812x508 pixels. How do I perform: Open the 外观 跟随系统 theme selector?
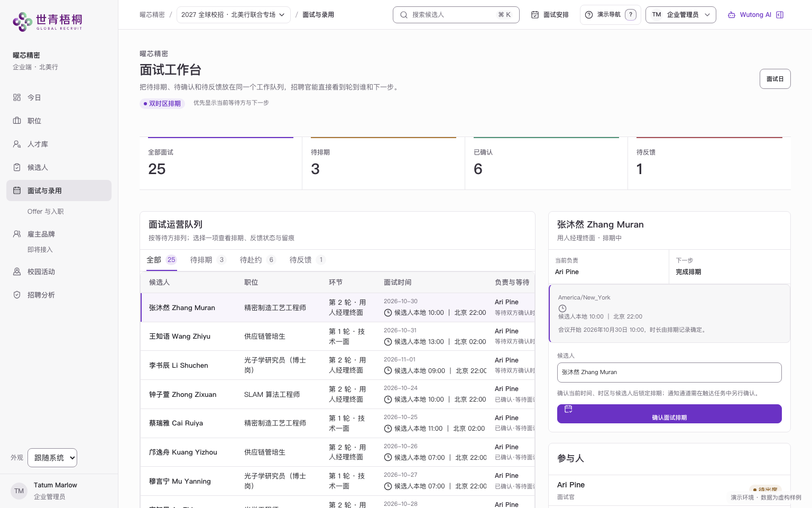[x=52, y=458]
